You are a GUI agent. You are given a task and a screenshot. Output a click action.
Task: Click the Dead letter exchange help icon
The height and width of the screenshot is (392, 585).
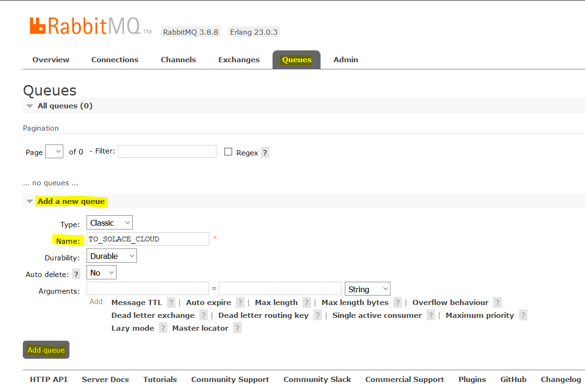[204, 315]
